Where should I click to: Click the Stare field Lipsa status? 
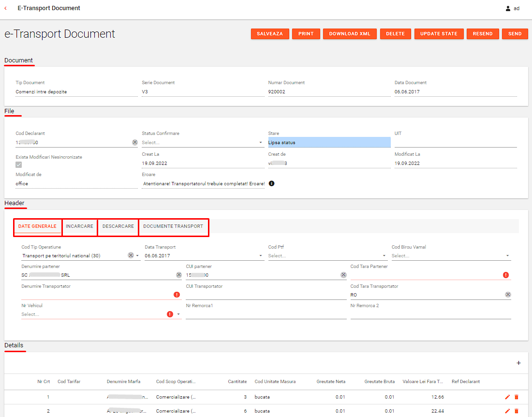[329, 143]
